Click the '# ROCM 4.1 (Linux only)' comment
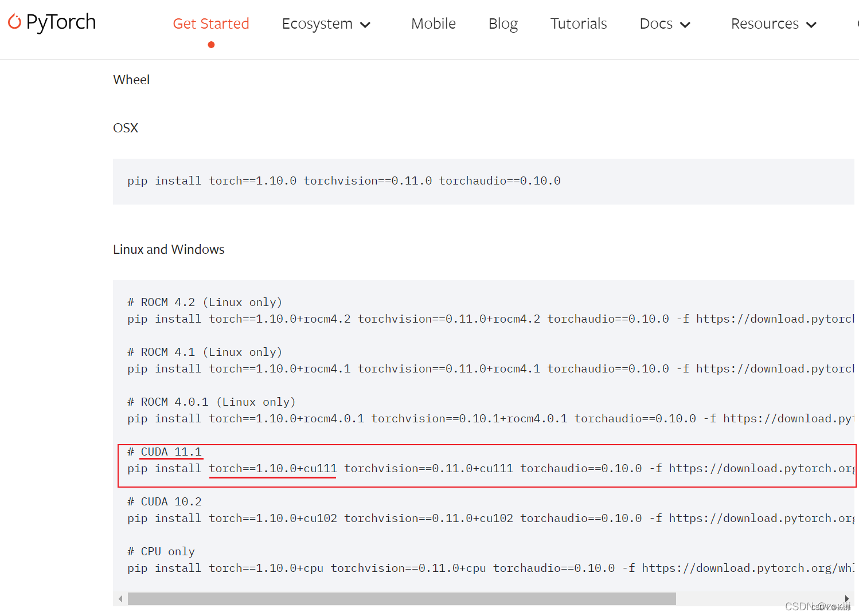 pos(205,352)
